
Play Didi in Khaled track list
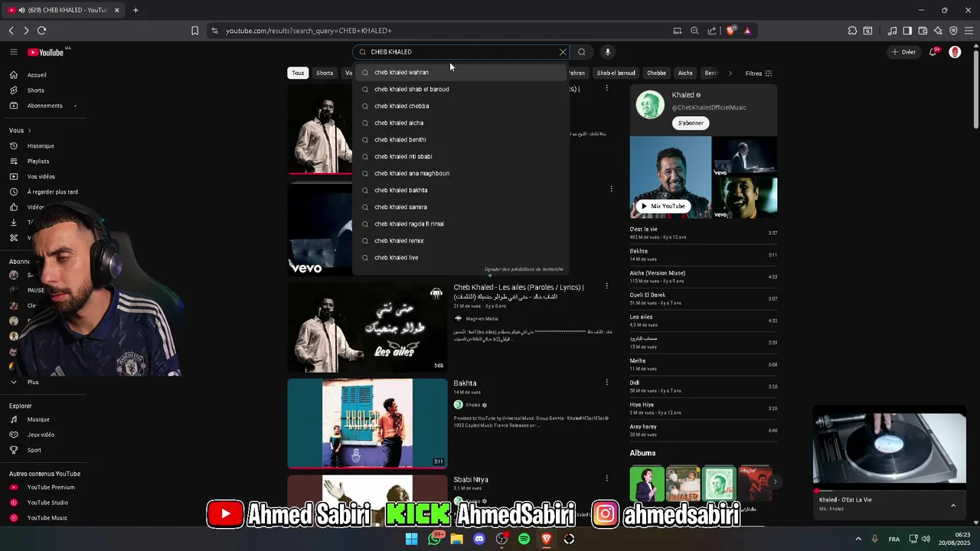[x=704, y=386]
